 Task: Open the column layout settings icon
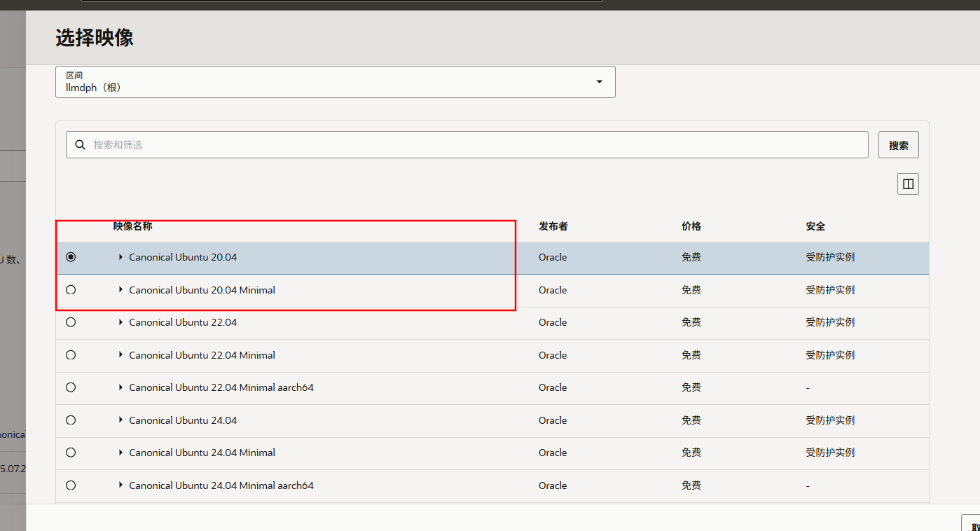[x=908, y=184]
